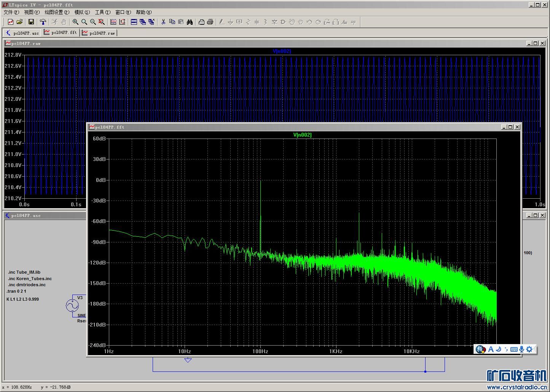Image resolution: width=550 pixels, height=392 pixels.
Task: Open Pick Visible Traces icon
Action: [113, 22]
